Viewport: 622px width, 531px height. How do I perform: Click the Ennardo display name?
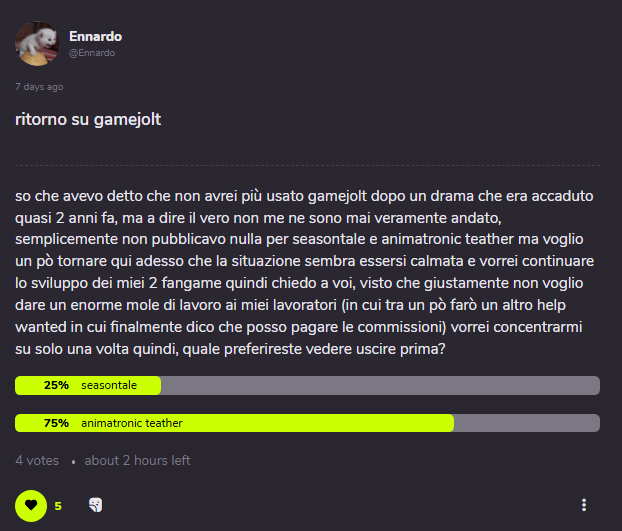pyautogui.click(x=96, y=36)
